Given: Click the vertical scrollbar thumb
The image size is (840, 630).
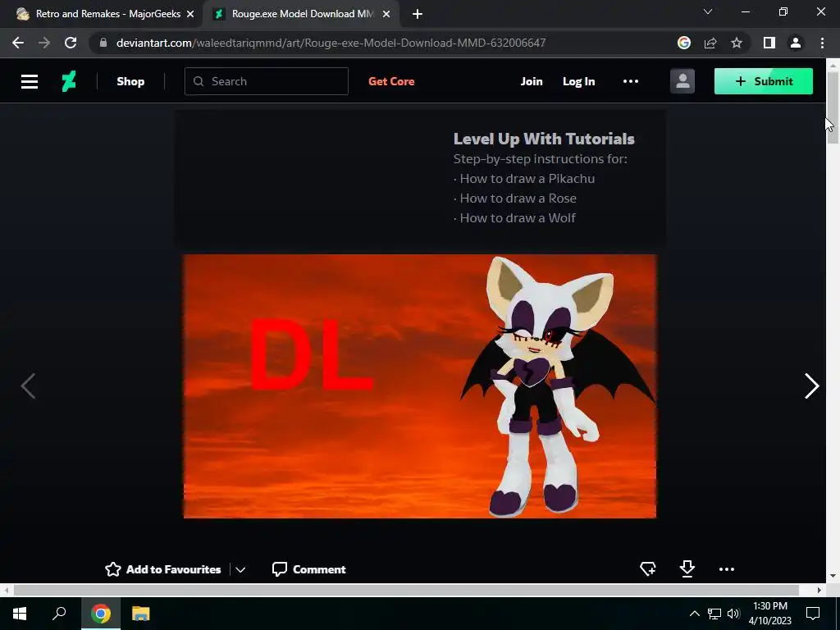Looking at the screenshot, I should (833, 107).
